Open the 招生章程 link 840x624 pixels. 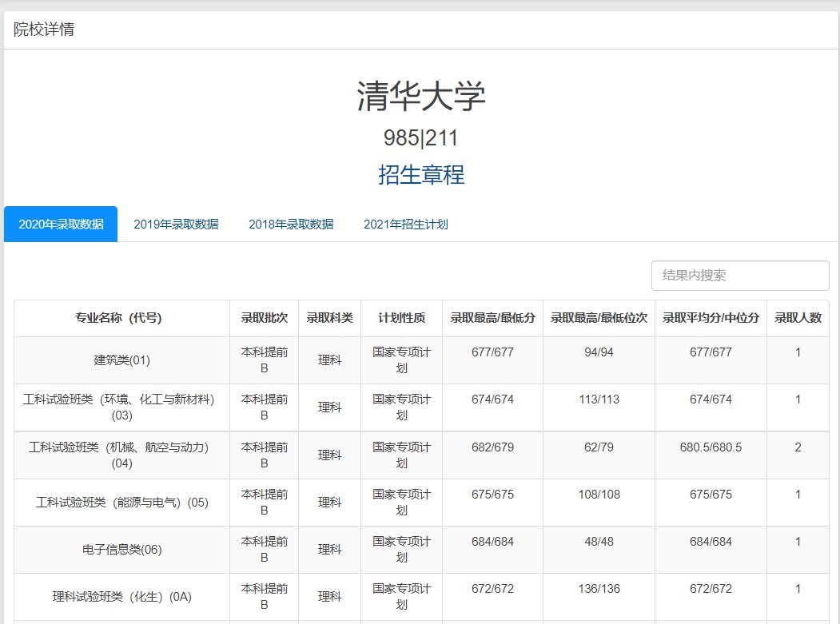tap(420, 174)
